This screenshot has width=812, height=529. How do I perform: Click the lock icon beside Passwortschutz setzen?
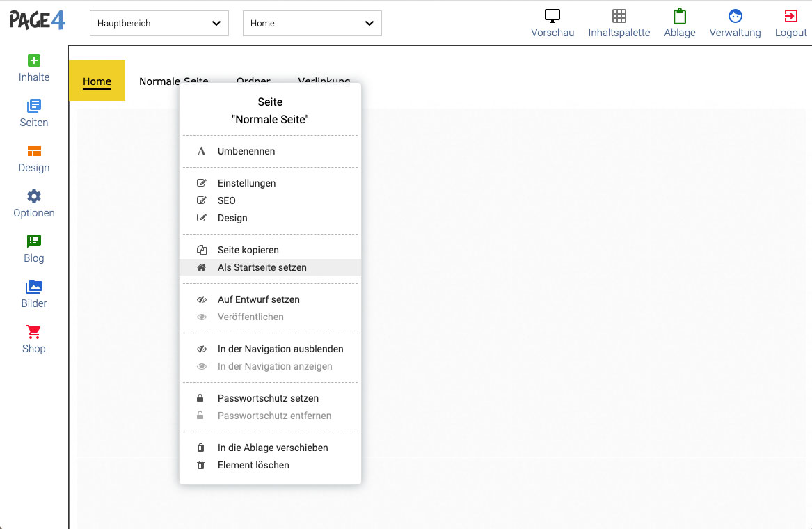click(x=200, y=398)
